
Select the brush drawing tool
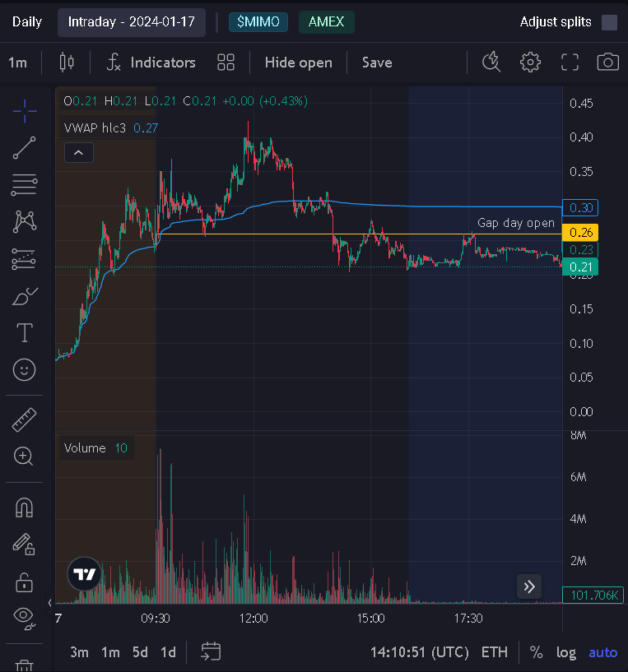coord(25,296)
